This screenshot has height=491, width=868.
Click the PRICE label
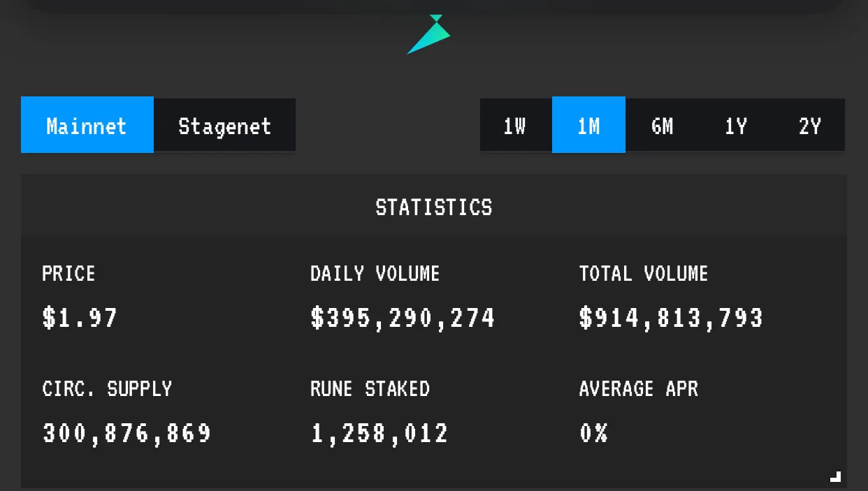[68, 273]
